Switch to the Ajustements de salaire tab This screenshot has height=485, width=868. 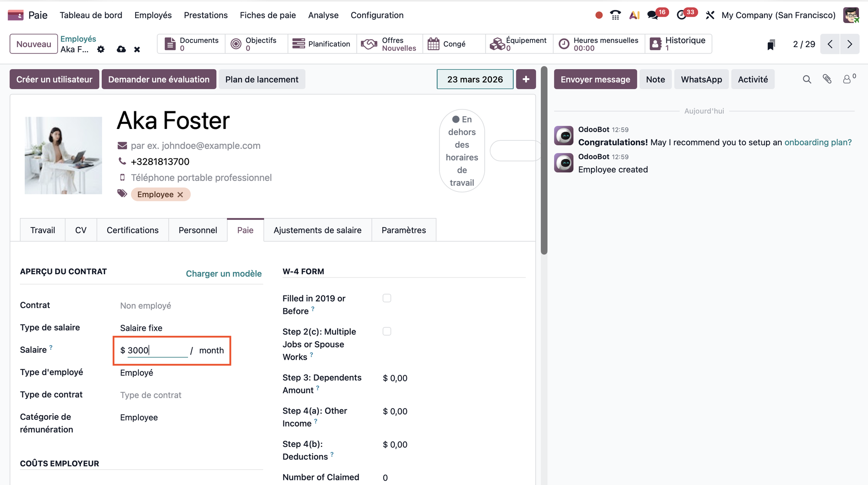317,230
